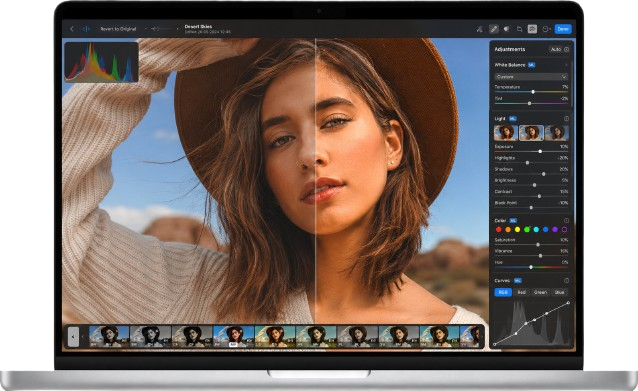Screen dimensions: 638x391
Task: Adjust the Highlights slider
Action: pyautogui.click(x=531, y=163)
